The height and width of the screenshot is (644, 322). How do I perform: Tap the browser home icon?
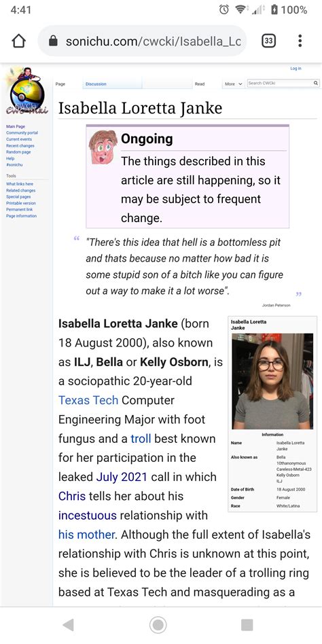19,41
